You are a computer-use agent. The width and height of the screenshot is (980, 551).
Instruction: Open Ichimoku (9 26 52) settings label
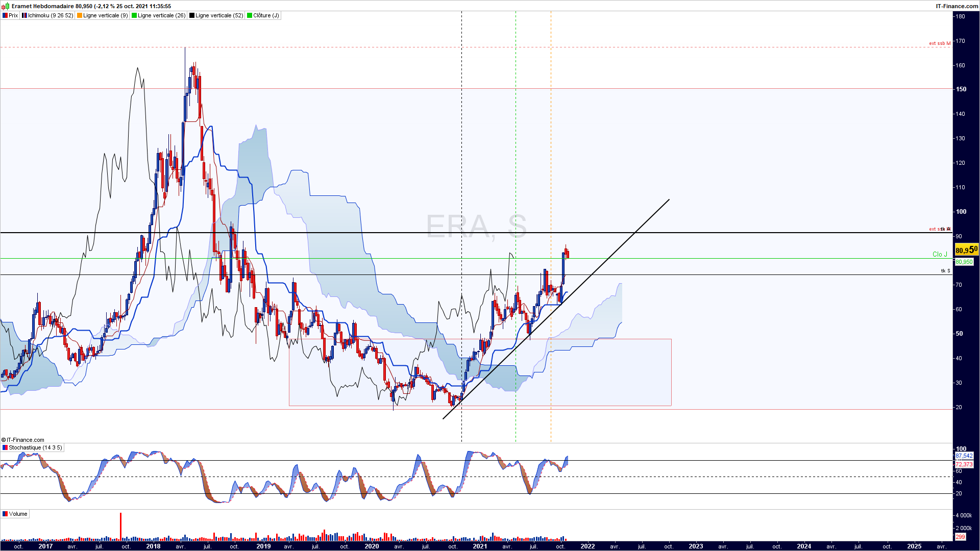click(51, 16)
